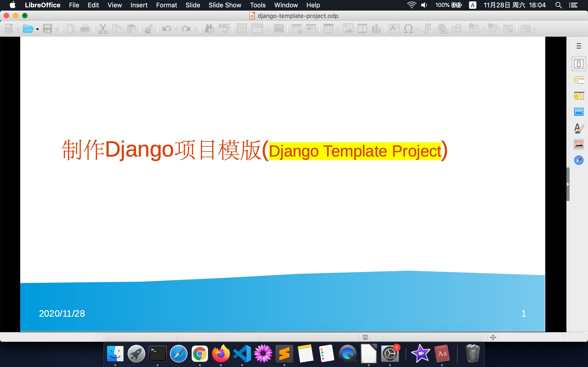Select the Clone Formatting paintbrush tool
The image size is (588, 367).
tap(148, 28)
